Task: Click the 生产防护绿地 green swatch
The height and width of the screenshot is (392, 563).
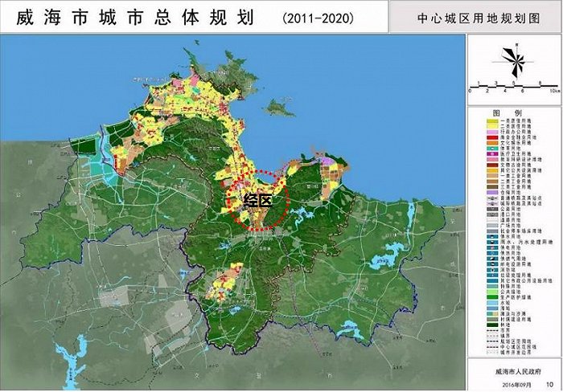Action: pos(492,297)
